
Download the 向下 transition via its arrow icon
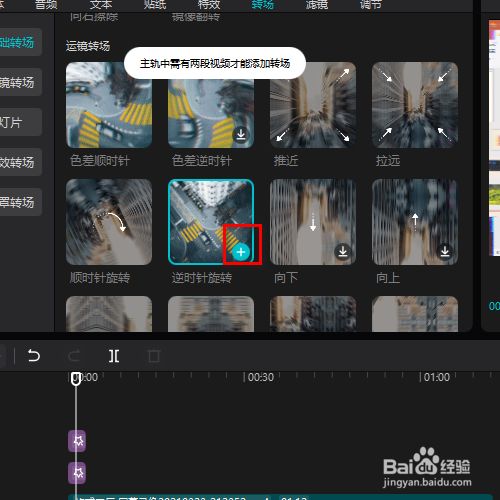click(x=343, y=251)
